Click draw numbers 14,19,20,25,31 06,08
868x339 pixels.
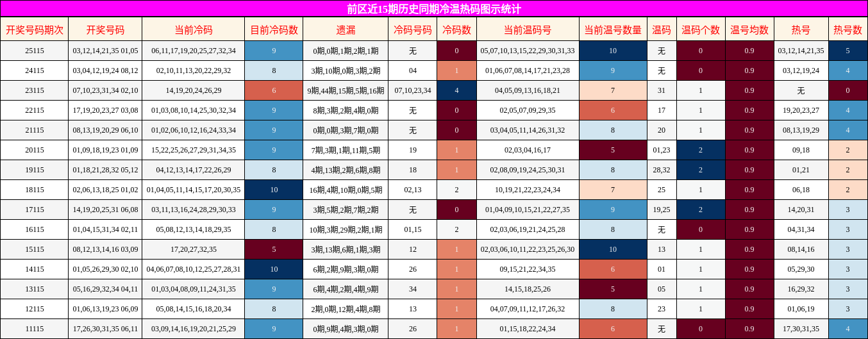105,210
